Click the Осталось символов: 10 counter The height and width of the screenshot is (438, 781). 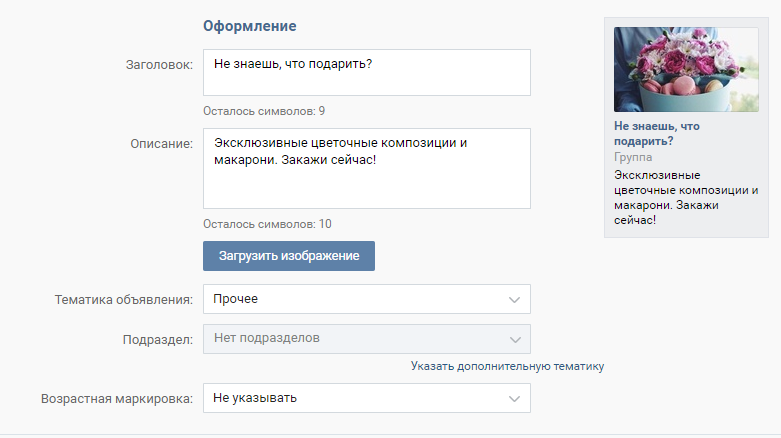click(267, 224)
